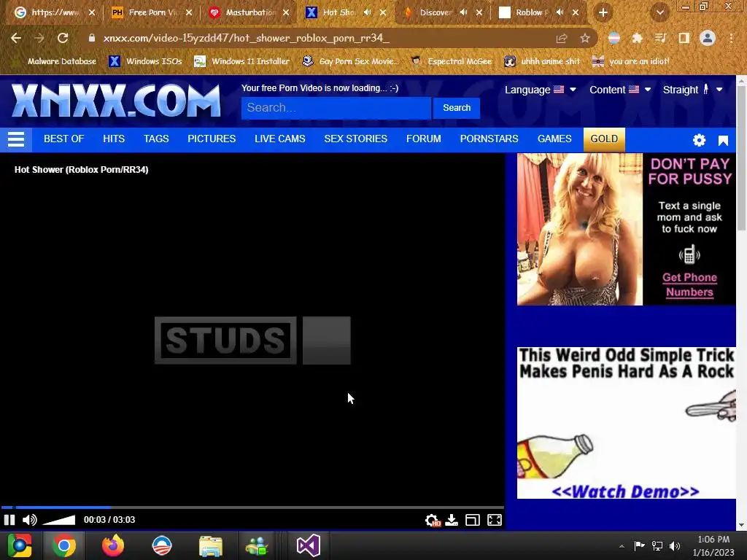Launch Firefox from the taskbar
The width and height of the screenshot is (747, 560).
click(x=113, y=545)
